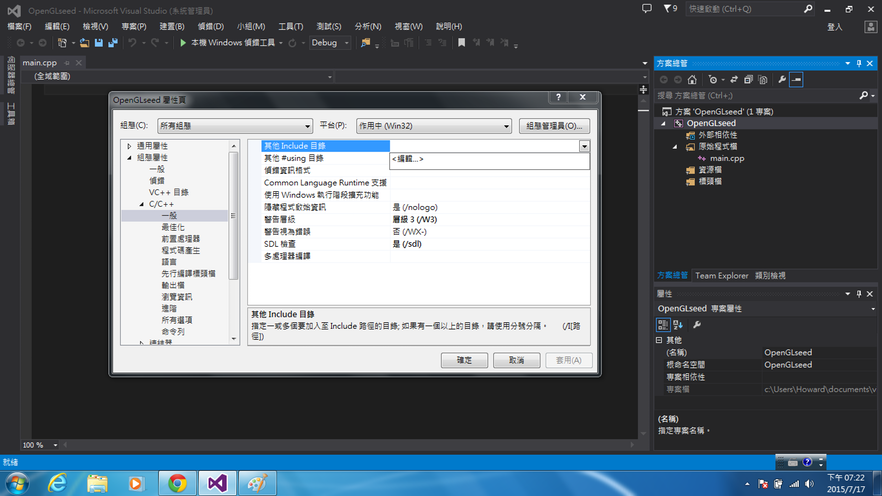
Task: Click the New Project toolbar icon
Action: click(62, 43)
